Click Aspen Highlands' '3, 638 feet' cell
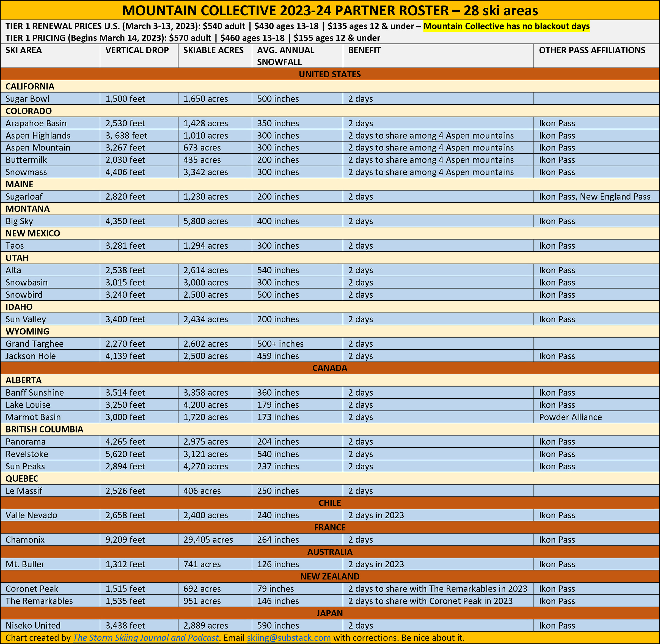 [139, 135]
